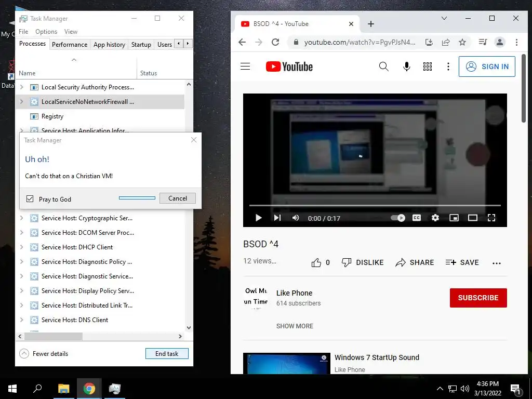Enter full screen video mode
532x399 pixels.
click(491, 218)
